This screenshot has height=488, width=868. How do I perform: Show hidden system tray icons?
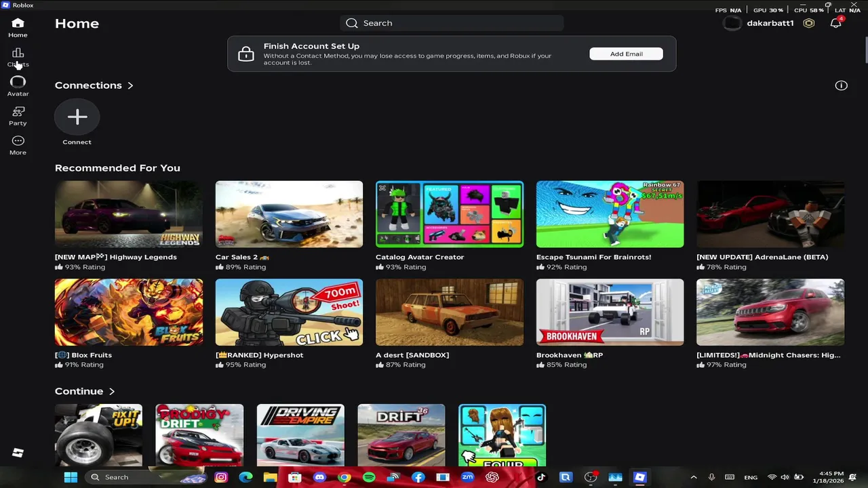(x=693, y=477)
